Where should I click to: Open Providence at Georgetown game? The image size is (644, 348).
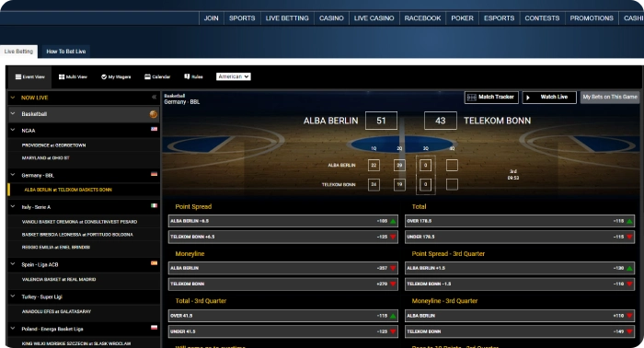(x=53, y=145)
